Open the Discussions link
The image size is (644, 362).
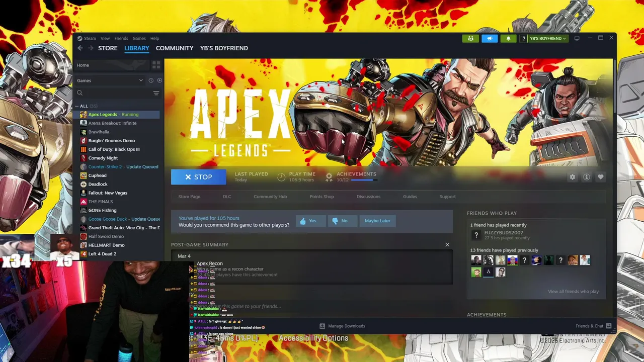(368, 197)
